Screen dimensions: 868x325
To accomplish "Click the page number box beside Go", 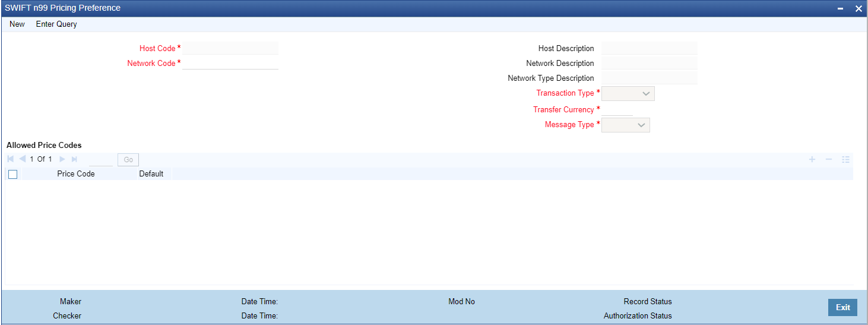I will (x=101, y=160).
